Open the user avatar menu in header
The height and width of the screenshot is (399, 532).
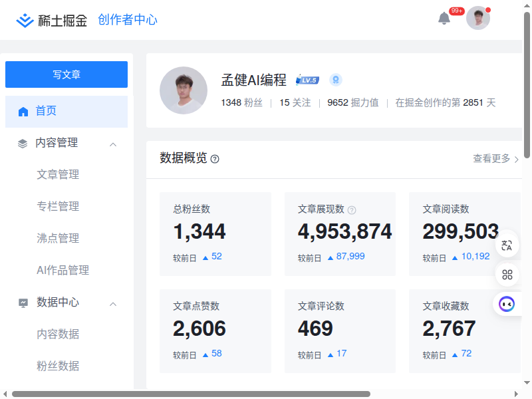[x=477, y=19]
